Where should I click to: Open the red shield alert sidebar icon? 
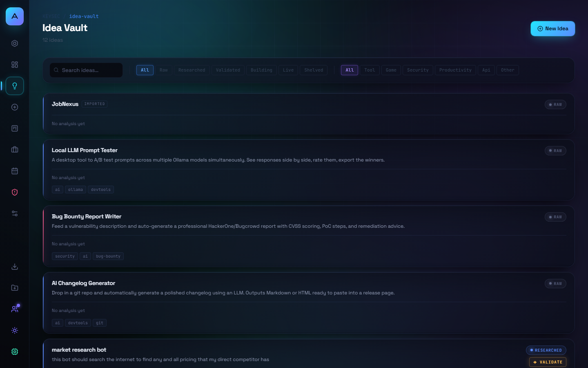click(15, 192)
